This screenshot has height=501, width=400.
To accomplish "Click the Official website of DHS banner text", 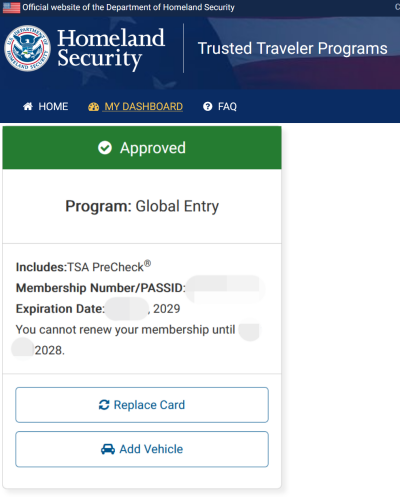I will point(129,7).
